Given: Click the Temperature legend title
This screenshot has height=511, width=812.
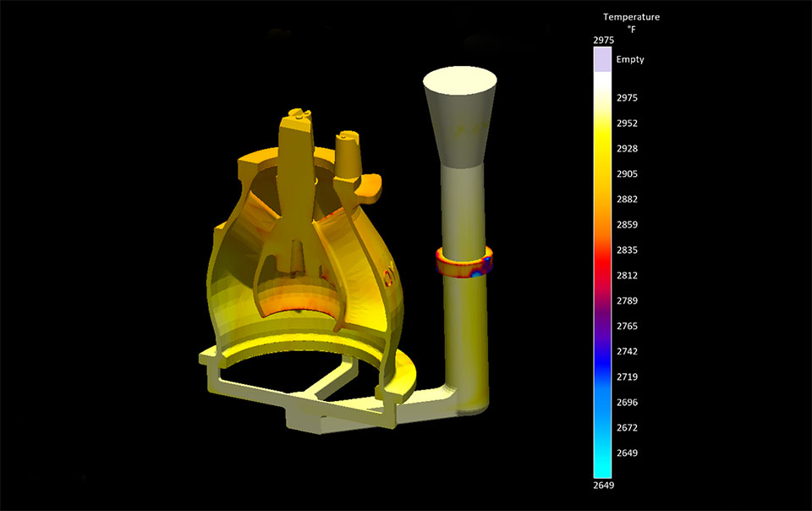Looking at the screenshot, I should click(x=631, y=17).
